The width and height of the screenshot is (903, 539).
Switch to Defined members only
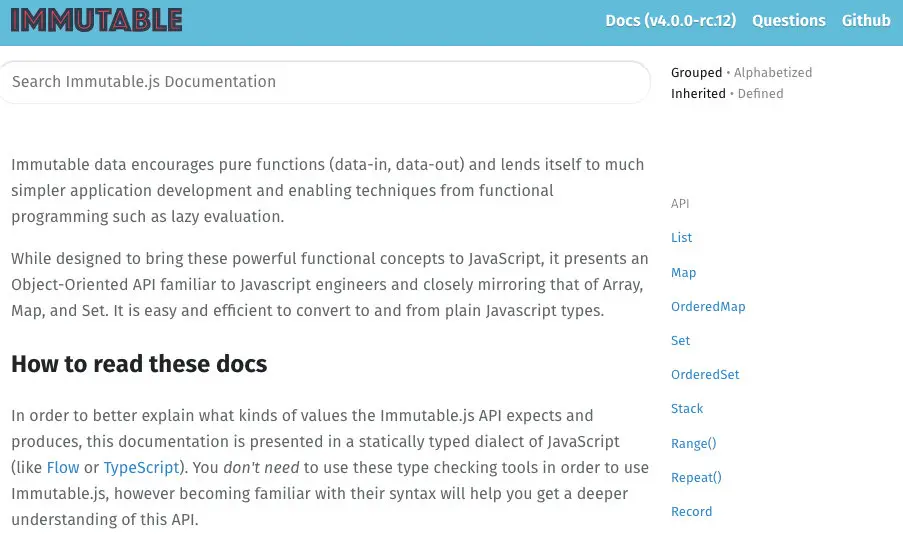click(x=760, y=93)
